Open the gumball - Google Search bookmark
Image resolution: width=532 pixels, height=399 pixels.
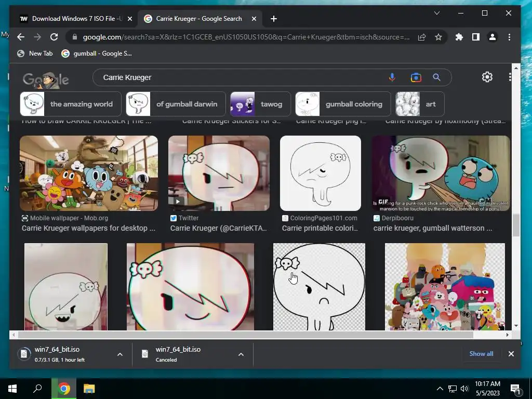click(x=97, y=54)
